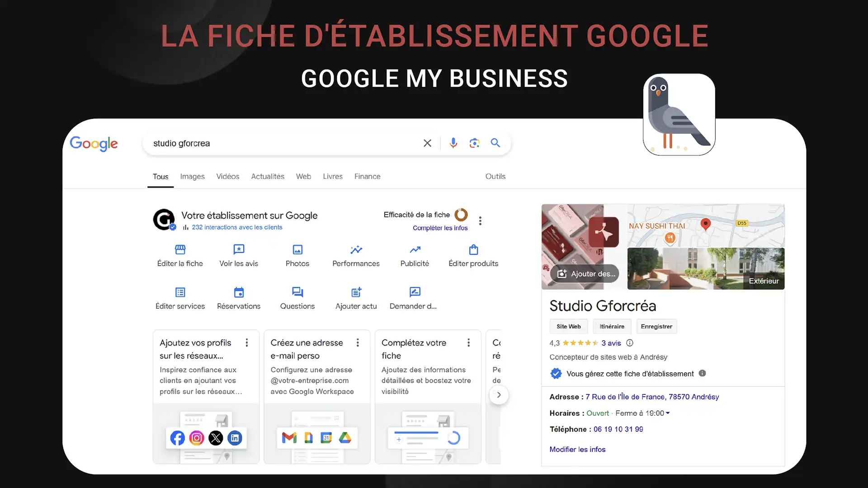Open Publicité trending arrow icon
Screen dimensions: 868x488
pyautogui.click(x=415, y=249)
